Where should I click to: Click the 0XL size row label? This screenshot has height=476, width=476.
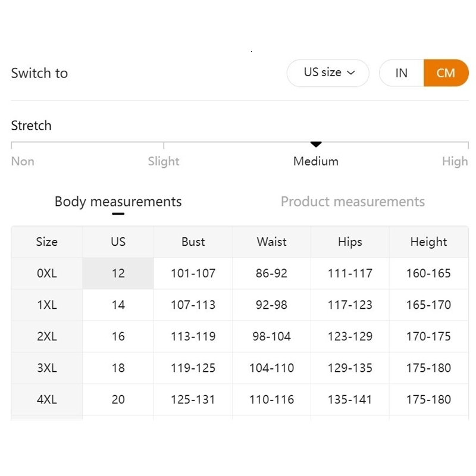pos(46,274)
